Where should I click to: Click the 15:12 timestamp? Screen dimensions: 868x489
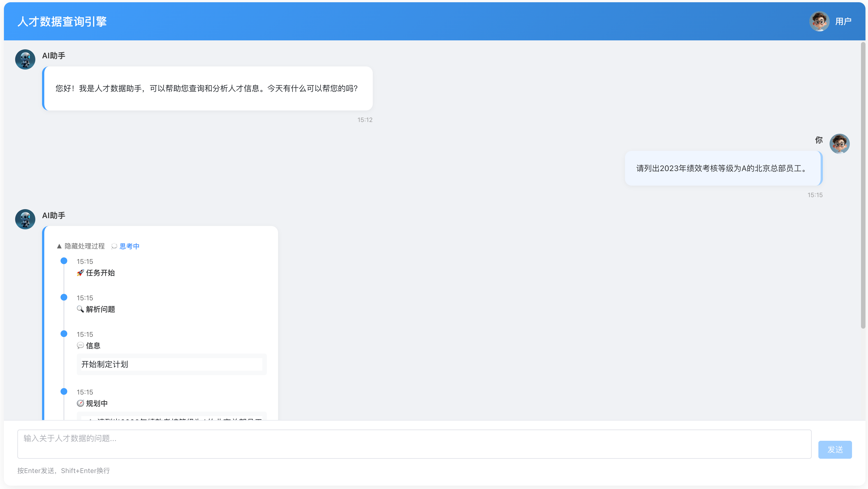coord(365,120)
